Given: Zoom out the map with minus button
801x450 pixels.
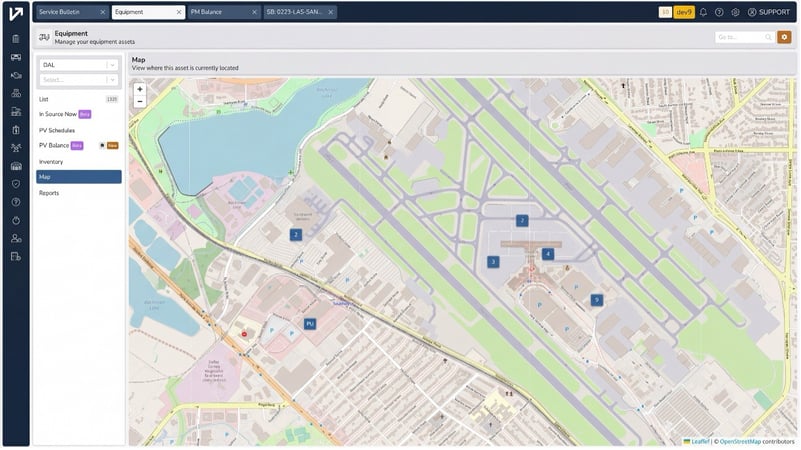Looking at the screenshot, I should (139, 102).
